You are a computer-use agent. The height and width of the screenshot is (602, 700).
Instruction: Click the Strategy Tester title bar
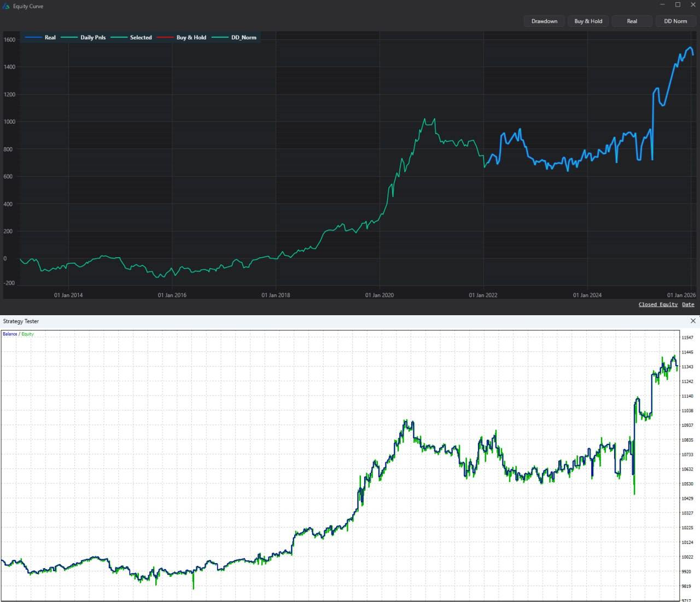(21, 321)
